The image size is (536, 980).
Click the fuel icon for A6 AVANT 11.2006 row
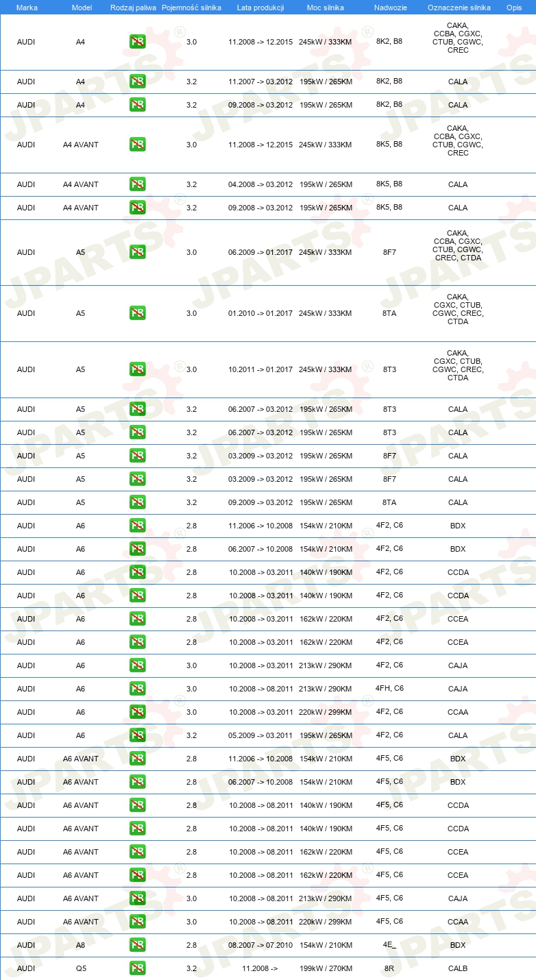[x=137, y=759]
